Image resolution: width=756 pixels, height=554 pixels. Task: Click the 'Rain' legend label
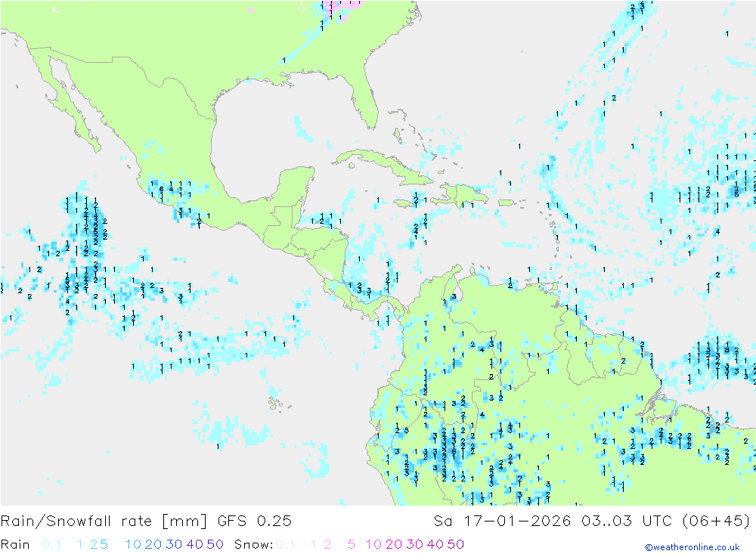(x=15, y=544)
